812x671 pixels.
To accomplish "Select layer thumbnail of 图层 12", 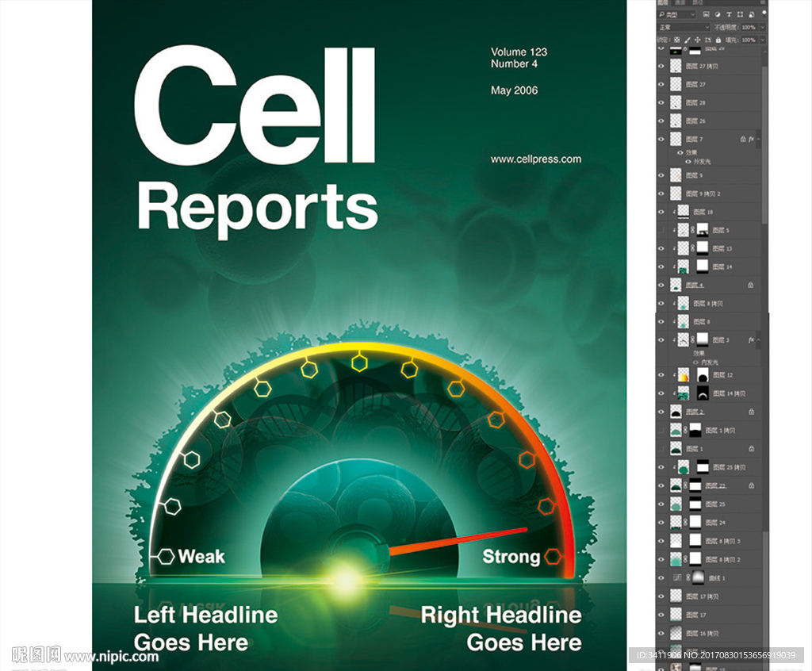I will pyautogui.click(x=684, y=375).
